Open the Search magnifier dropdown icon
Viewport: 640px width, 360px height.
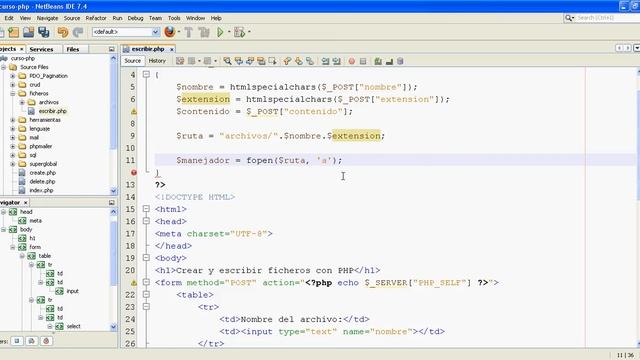pos(569,18)
